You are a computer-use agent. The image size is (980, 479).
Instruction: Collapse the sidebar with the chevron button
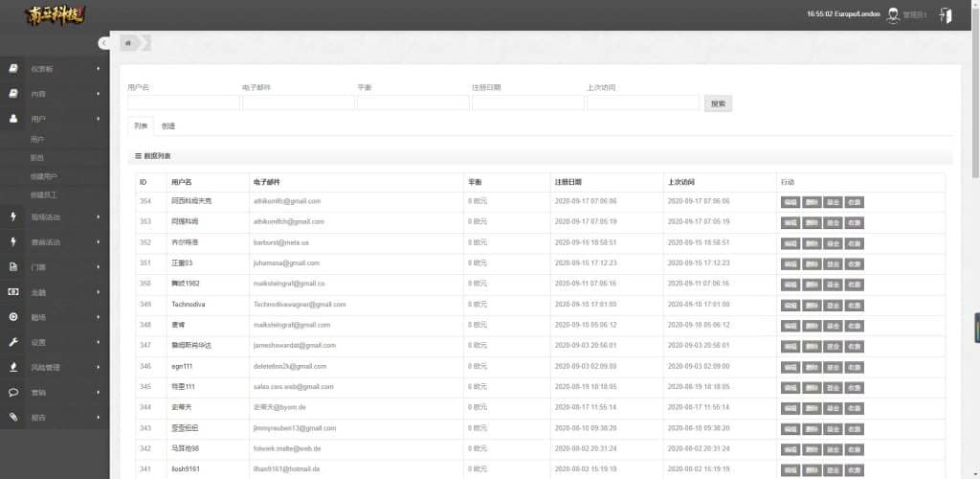[x=103, y=42]
